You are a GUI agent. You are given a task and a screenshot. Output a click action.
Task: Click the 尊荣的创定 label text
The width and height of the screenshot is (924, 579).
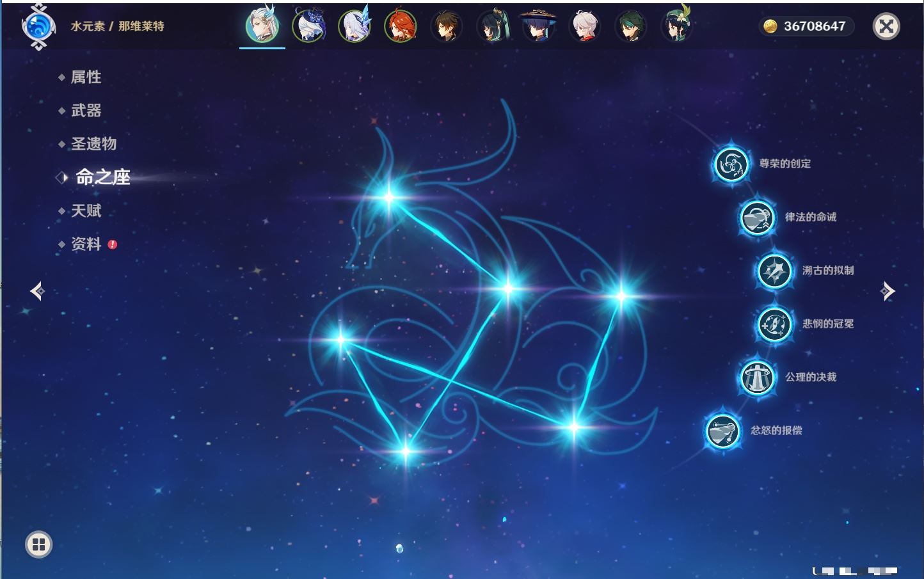[x=785, y=164]
